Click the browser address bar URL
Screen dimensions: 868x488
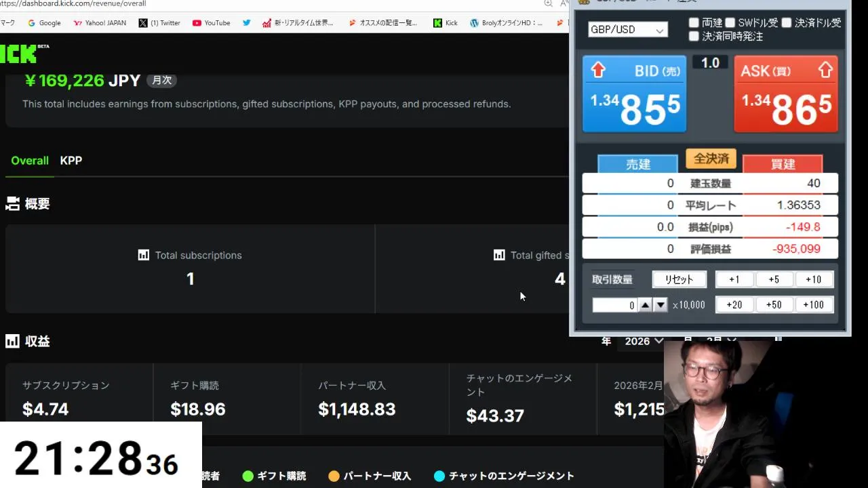click(x=73, y=3)
